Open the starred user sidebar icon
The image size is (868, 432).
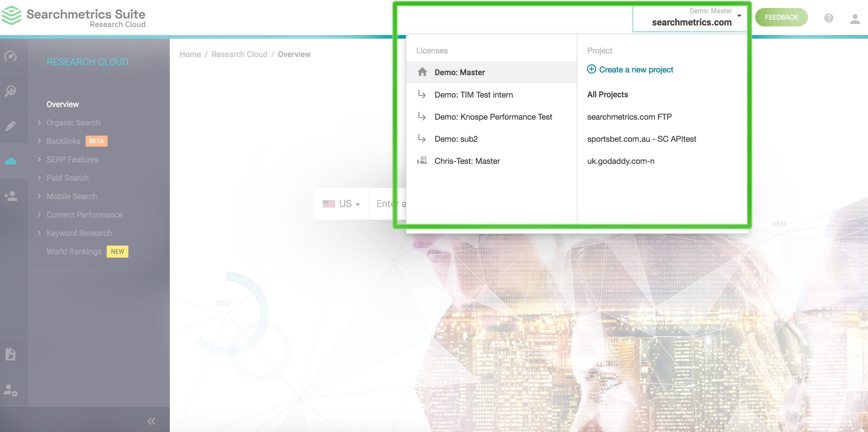pos(10,196)
